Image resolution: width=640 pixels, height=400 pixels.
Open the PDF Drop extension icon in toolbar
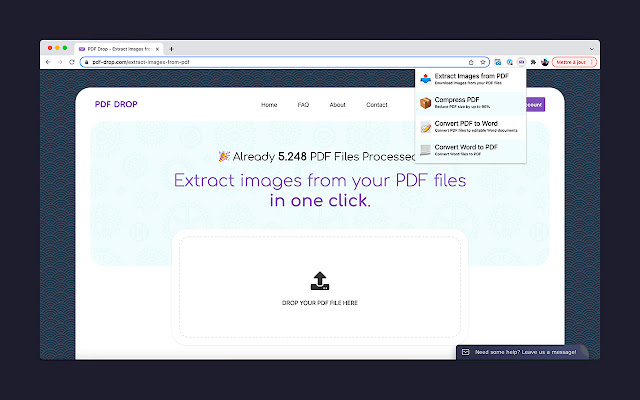point(521,62)
